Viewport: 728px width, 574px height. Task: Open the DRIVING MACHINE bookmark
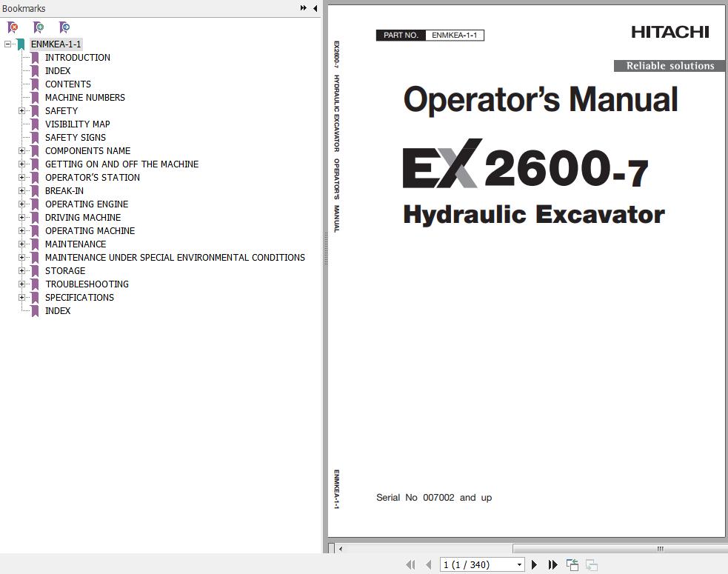pos(83,217)
